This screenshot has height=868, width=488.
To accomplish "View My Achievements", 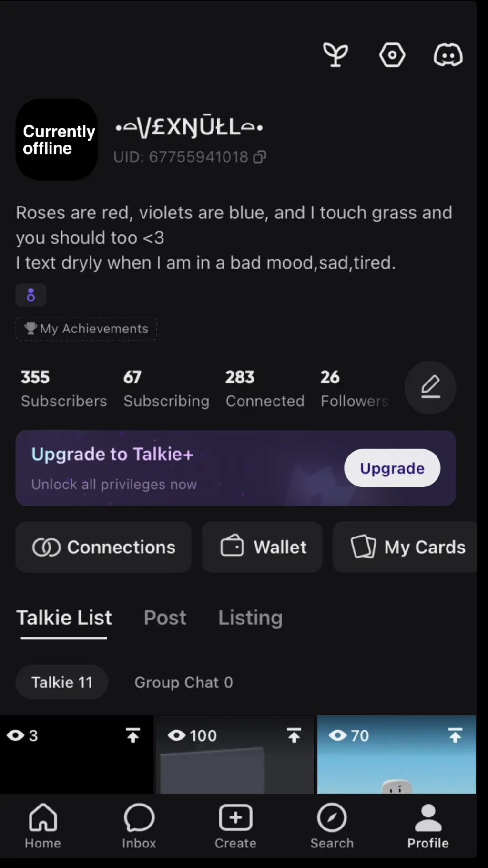I will [x=86, y=329].
